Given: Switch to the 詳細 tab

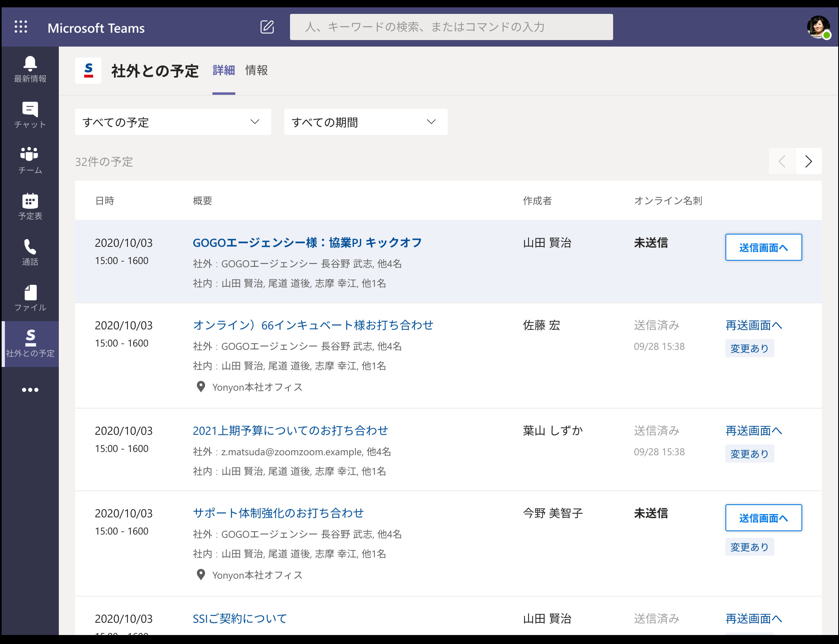Looking at the screenshot, I should tap(223, 70).
